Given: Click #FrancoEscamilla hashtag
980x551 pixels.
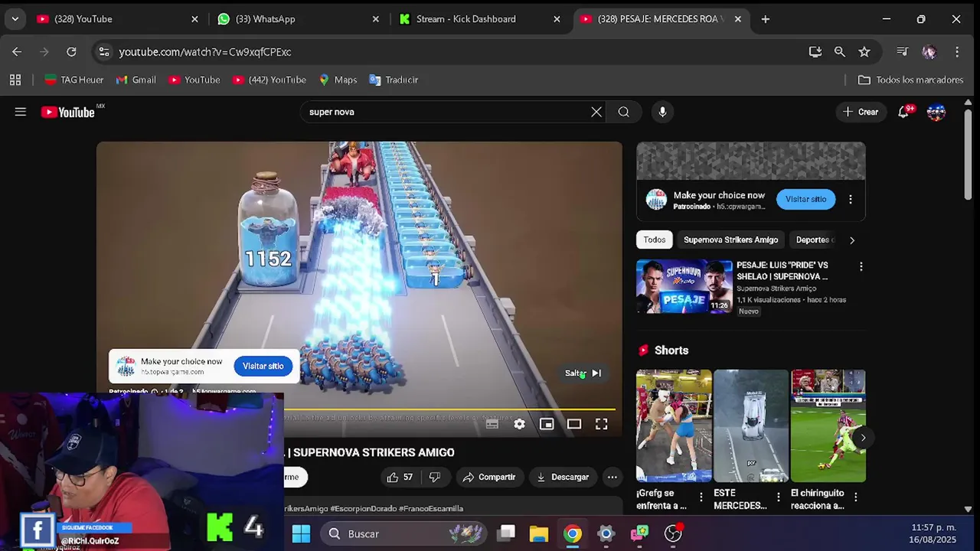Looking at the screenshot, I should (x=430, y=508).
